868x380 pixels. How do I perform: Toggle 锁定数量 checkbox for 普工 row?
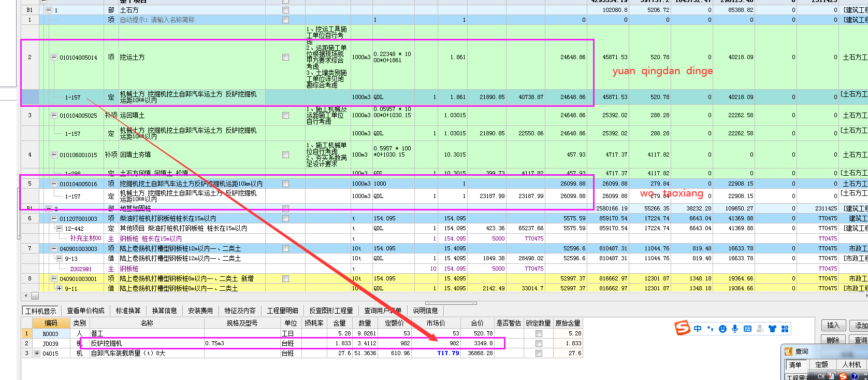[x=539, y=333]
